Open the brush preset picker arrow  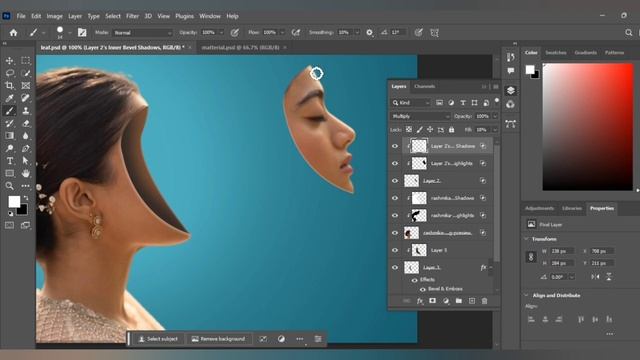point(70,33)
